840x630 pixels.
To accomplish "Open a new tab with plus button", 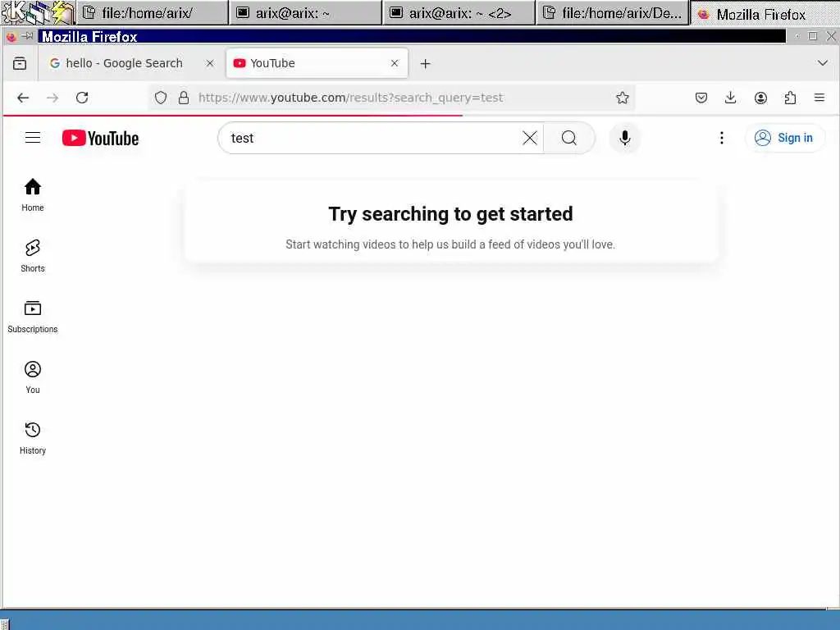I will coord(426,64).
